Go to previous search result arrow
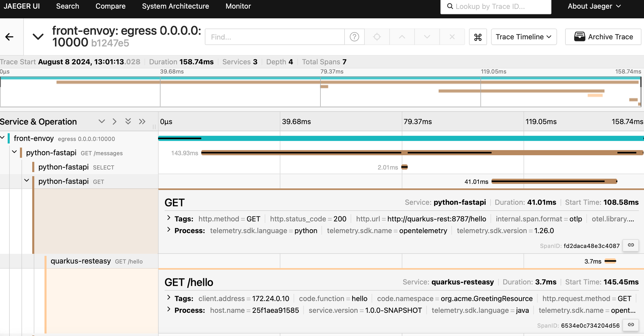644x336 pixels. pyautogui.click(x=402, y=37)
